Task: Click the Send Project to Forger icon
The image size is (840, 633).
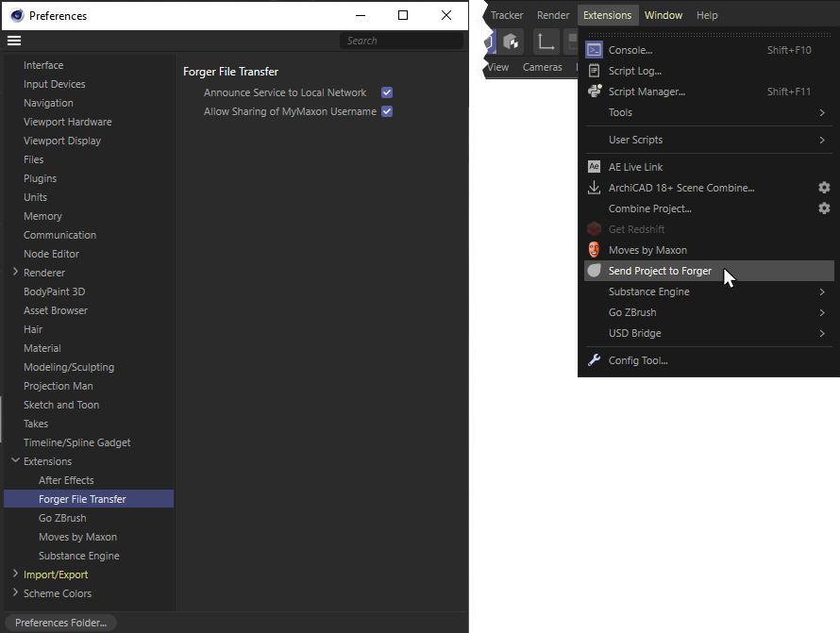Action: [594, 271]
